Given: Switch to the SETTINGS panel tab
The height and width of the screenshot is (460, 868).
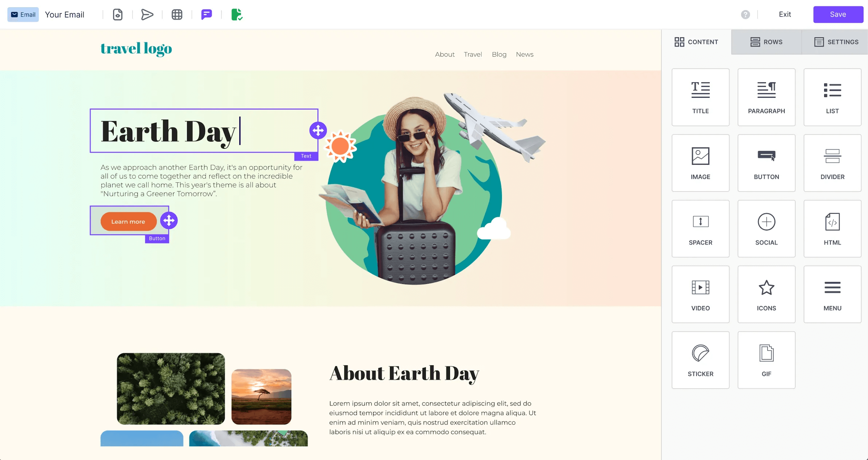Looking at the screenshot, I should click(x=836, y=42).
